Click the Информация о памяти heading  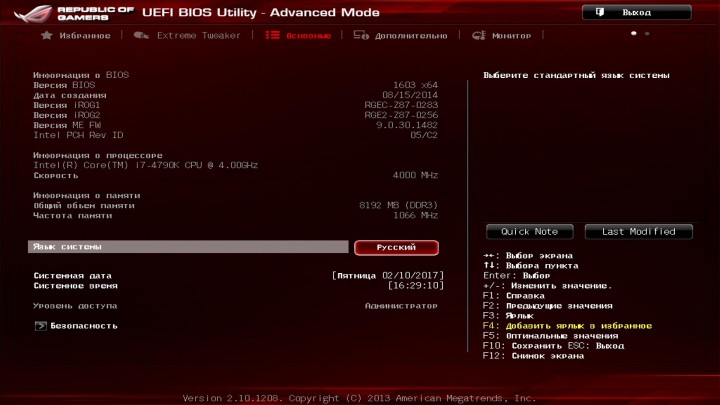[x=87, y=195]
